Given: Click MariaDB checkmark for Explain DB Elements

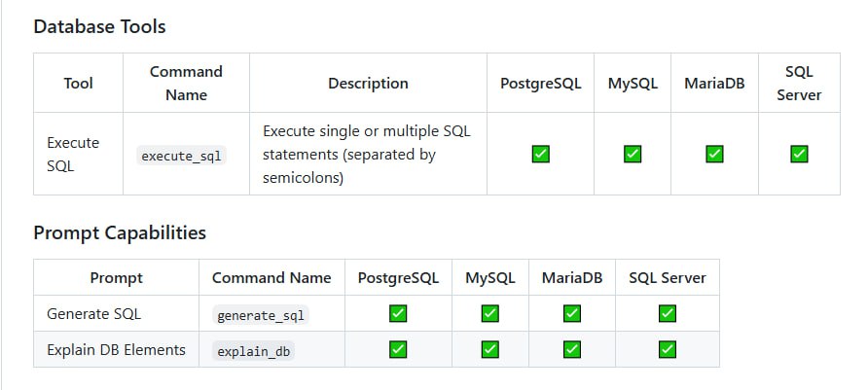Looking at the screenshot, I should tap(572, 349).
